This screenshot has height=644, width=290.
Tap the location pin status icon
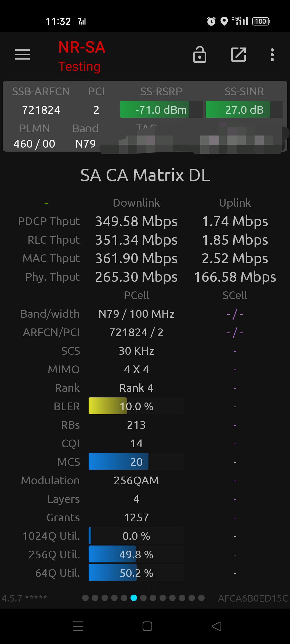[224, 21]
